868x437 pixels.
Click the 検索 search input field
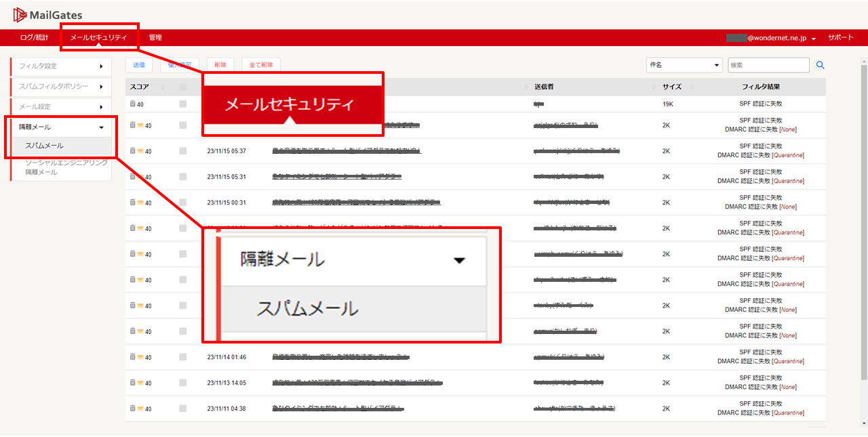pyautogui.click(x=769, y=65)
